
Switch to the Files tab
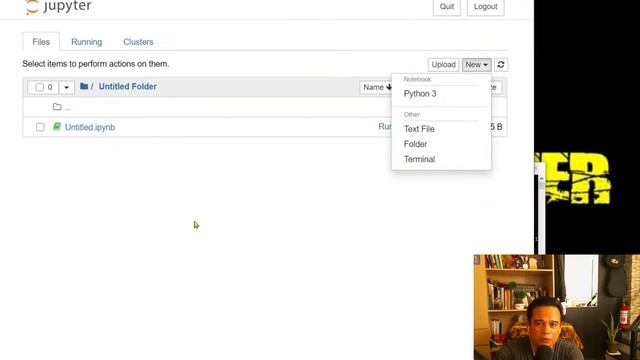click(41, 42)
